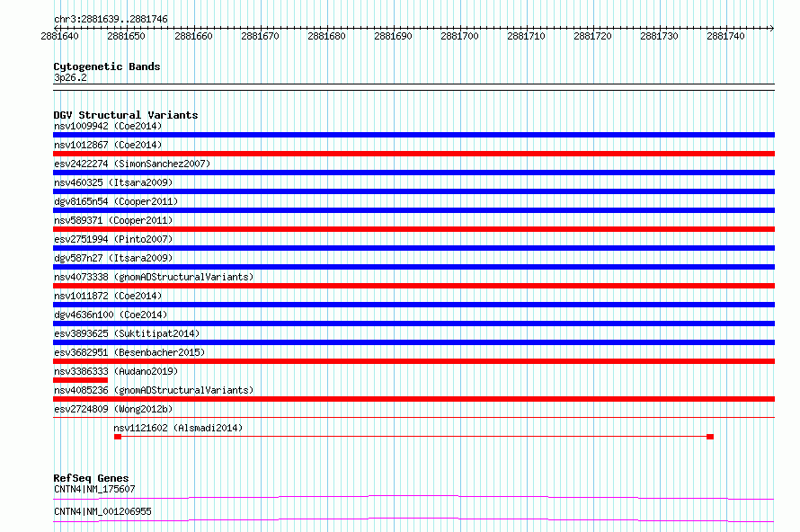Click the short red bar for nsv3386333
Image resolution: width=800 pixels, height=532 pixels.
[x=80, y=380]
